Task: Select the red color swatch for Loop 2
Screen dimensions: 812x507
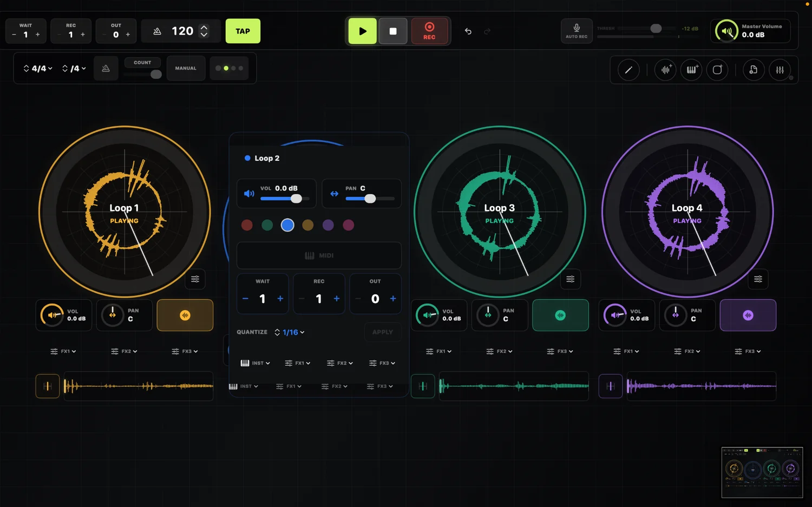Action: (x=247, y=225)
